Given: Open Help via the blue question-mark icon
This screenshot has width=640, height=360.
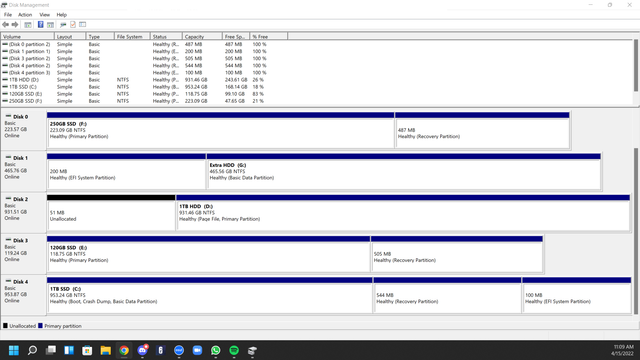Looking at the screenshot, I should [x=40, y=24].
